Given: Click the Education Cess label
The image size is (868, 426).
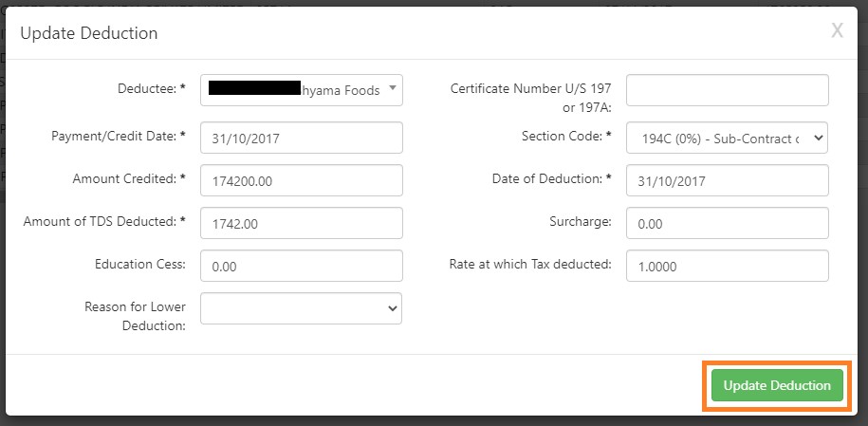Looking at the screenshot, I should pos(140,265).
